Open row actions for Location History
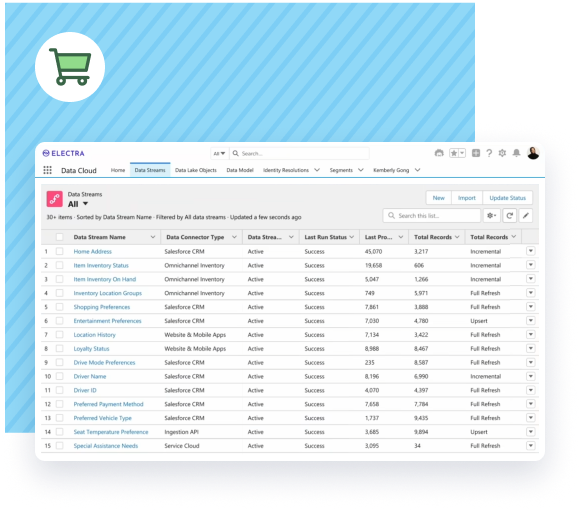This screenshot has height=510, width=580. coord(531,334)
